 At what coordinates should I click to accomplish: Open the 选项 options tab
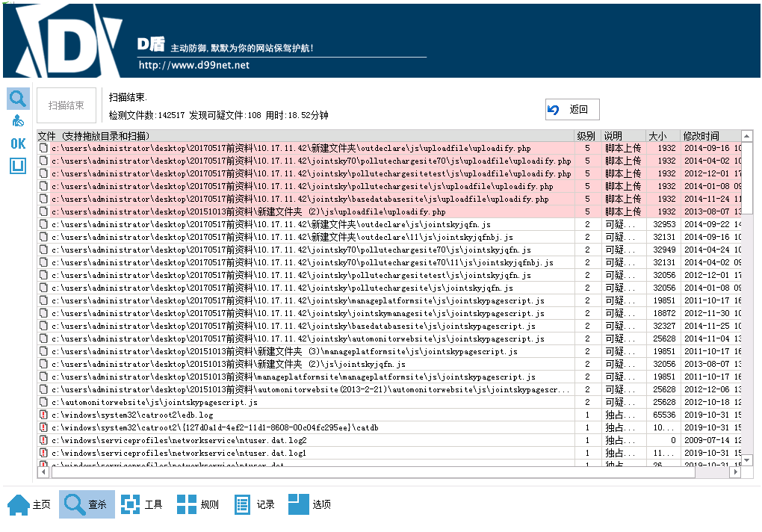tap(309, 504)
